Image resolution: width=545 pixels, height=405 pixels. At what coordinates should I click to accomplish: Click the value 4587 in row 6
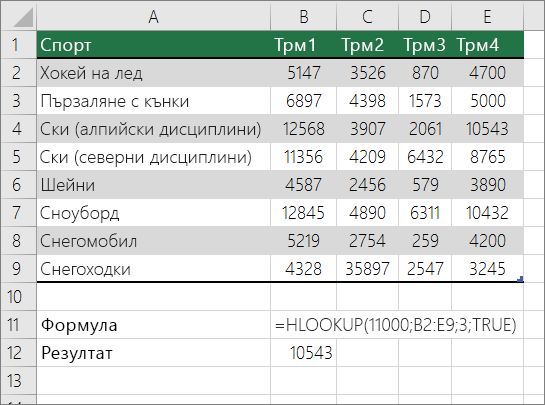click(x=303, y=185)
